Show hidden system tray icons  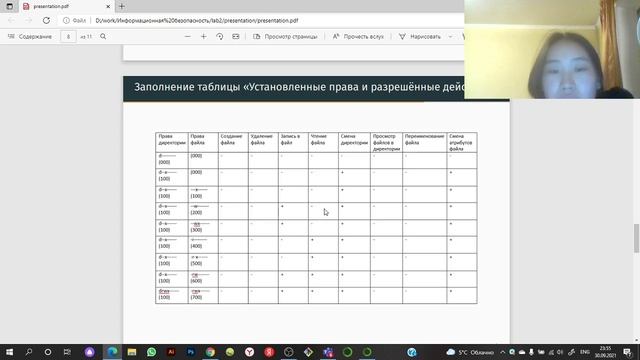coord(503,352)
